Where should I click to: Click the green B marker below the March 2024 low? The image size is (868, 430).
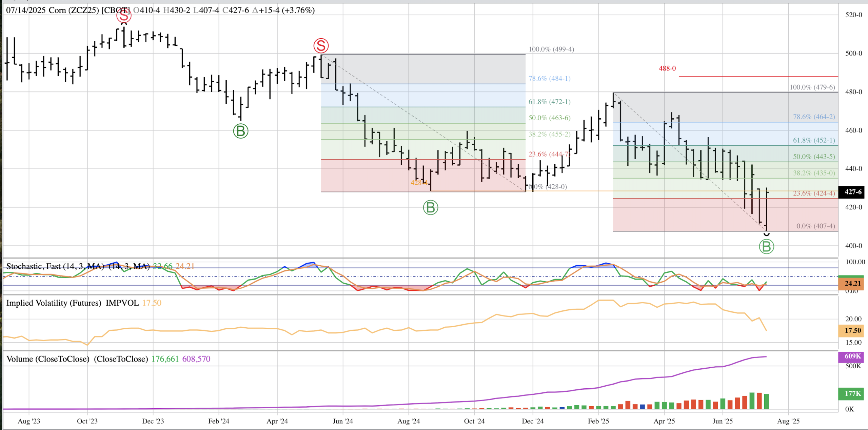[x=241, y=131]
